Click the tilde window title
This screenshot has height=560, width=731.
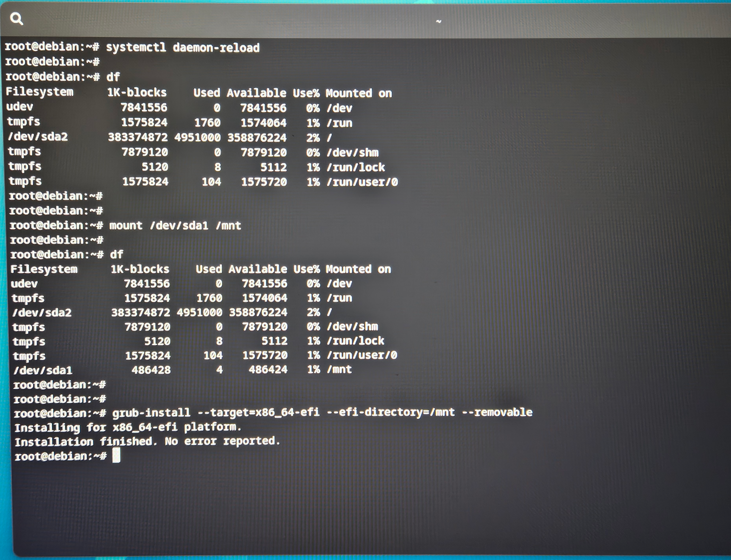point(439,21)
